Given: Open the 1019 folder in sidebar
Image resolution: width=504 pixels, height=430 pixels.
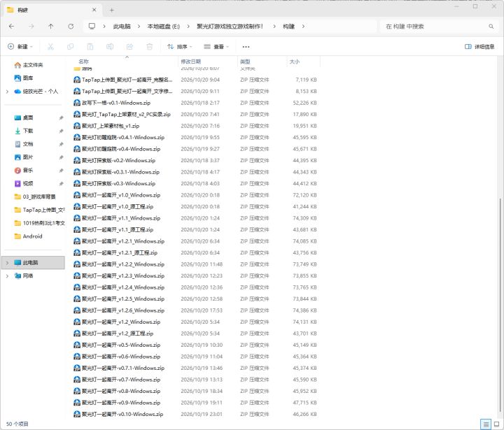Looking at the screenshot, I should 39,223.
